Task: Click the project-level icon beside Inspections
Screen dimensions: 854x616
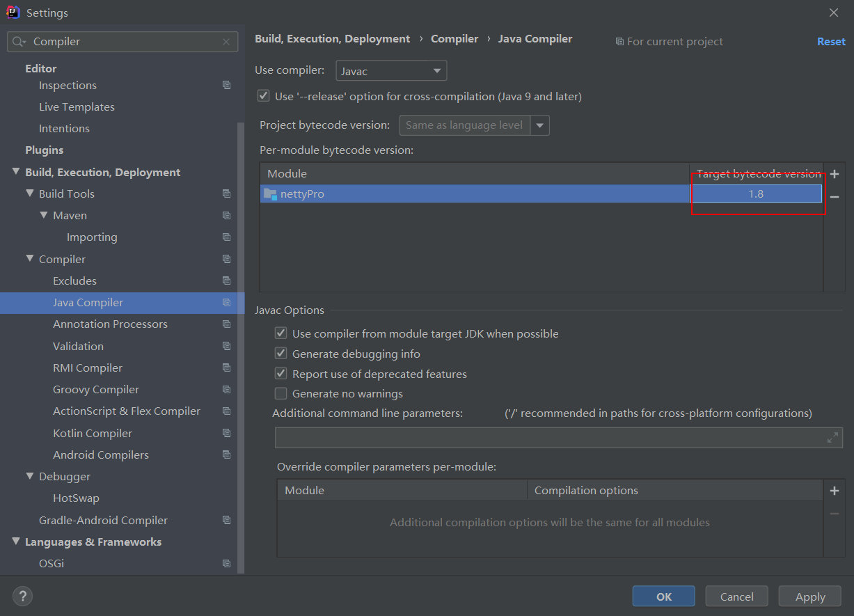Action: pyautogui.click(x=226, y=85)
